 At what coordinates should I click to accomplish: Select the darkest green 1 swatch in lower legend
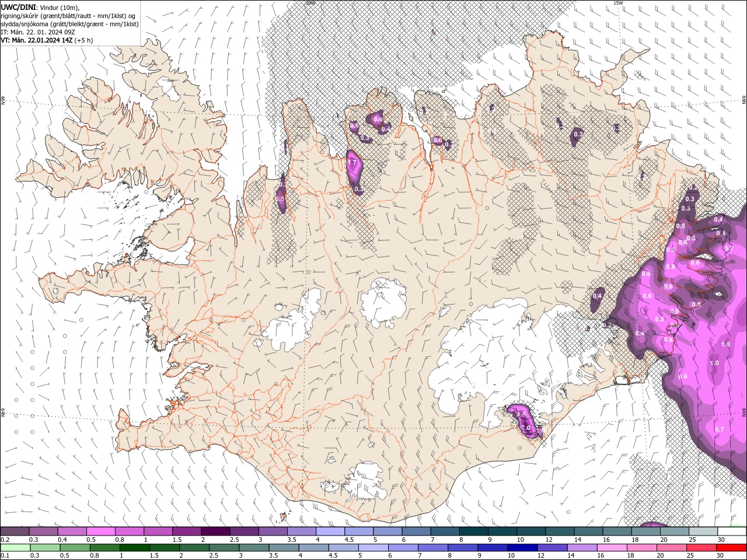pos(134,548)
